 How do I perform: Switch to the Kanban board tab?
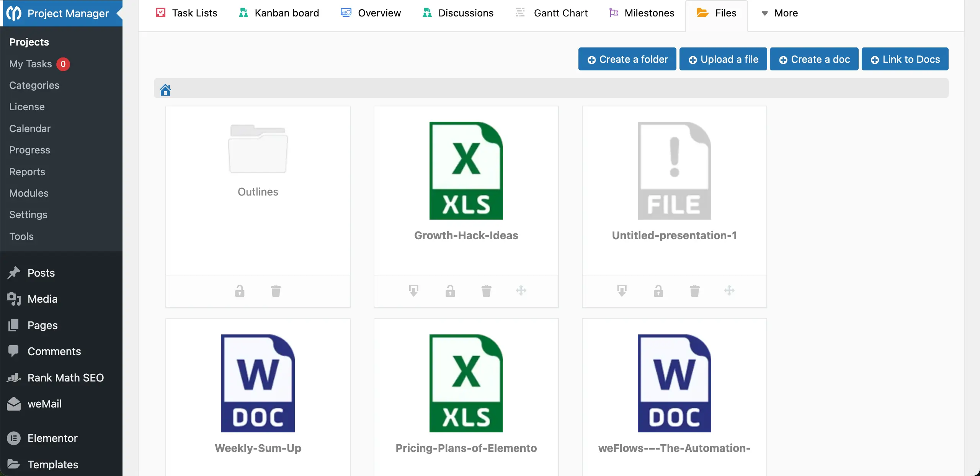tap(279, 13)
